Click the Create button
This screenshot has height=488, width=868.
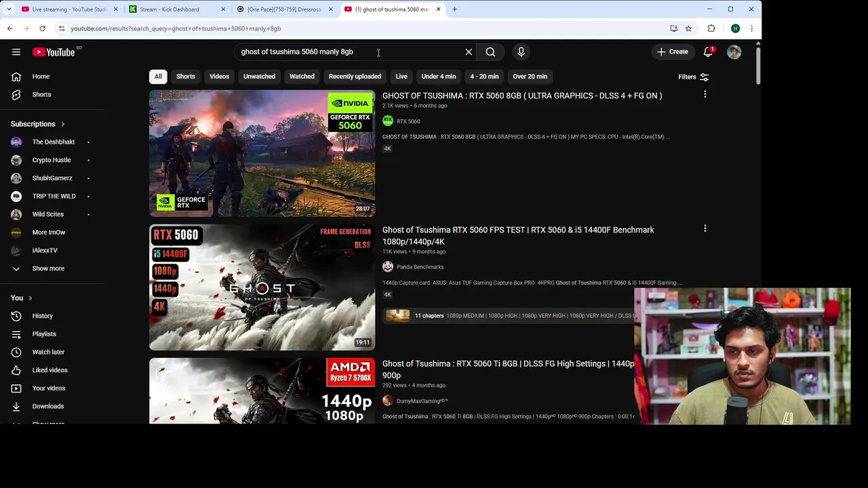click(x=673, y=52)
